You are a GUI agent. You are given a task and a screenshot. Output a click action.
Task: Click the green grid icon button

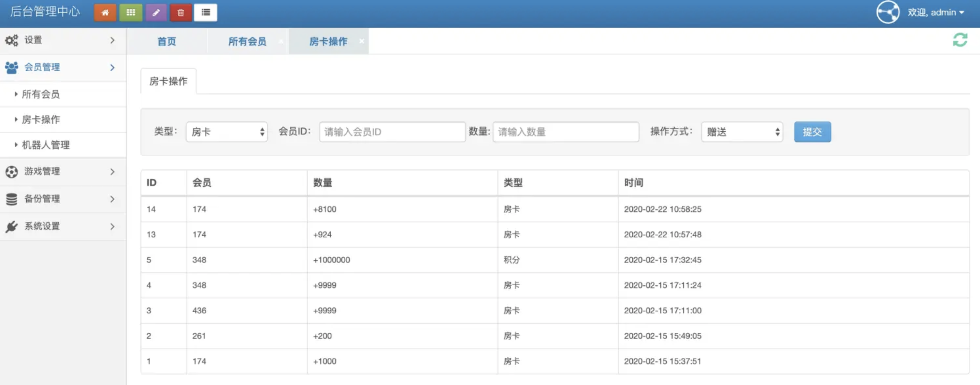[x=131, y=13]
